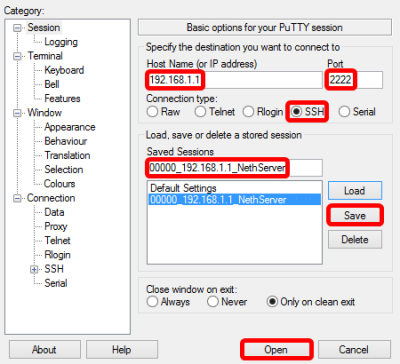400x364 pixels.
Task: Click the Saved Sessions name field
Action: click(234, 168)
